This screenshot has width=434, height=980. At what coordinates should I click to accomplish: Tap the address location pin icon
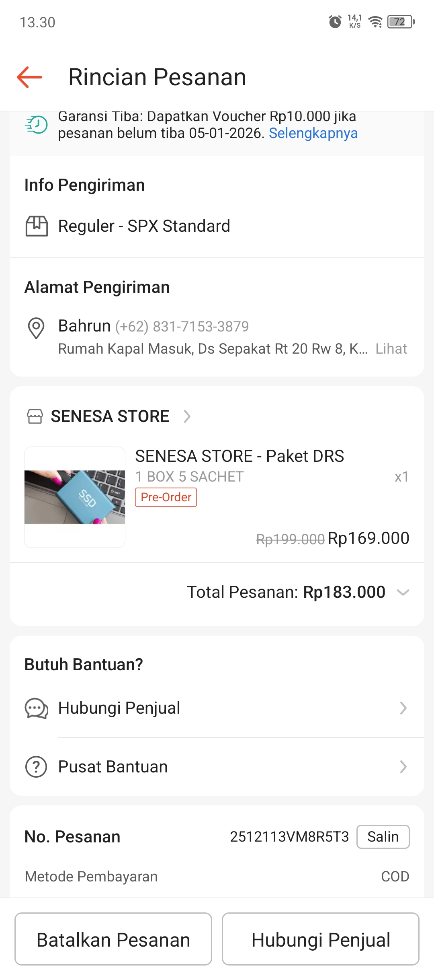pyautogui.click(x=36, y=328)
